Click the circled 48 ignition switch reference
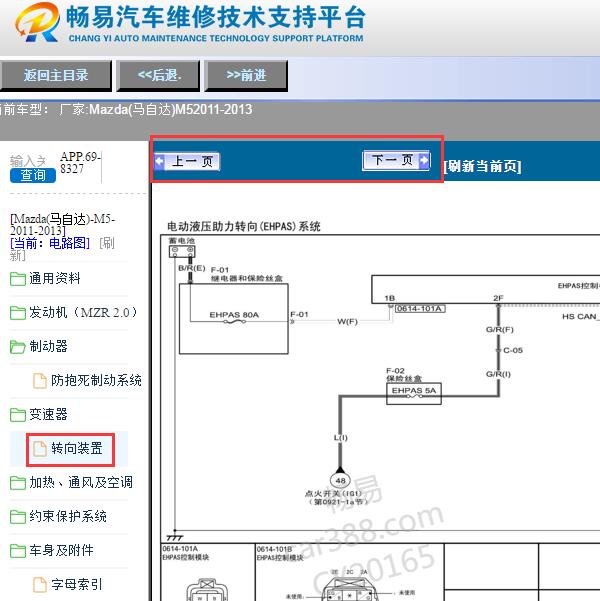 click(340, 480)
